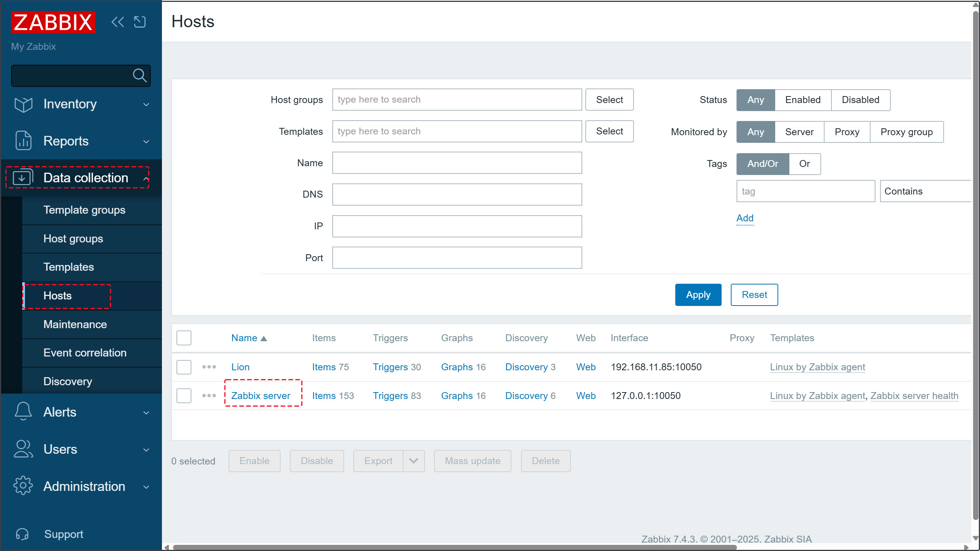This screenshot has height=551, width=980.
Task: Click the magnifier search icon in sidebar
Action: [139, 75]
